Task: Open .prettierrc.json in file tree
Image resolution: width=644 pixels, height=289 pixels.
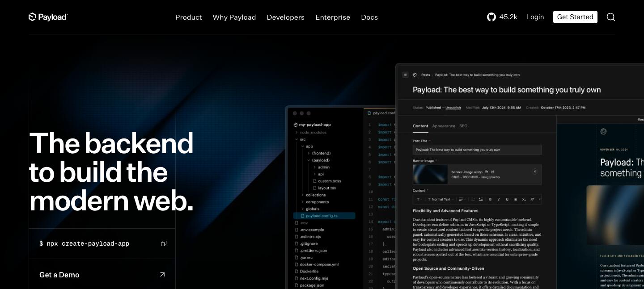Action: (314, 251)
